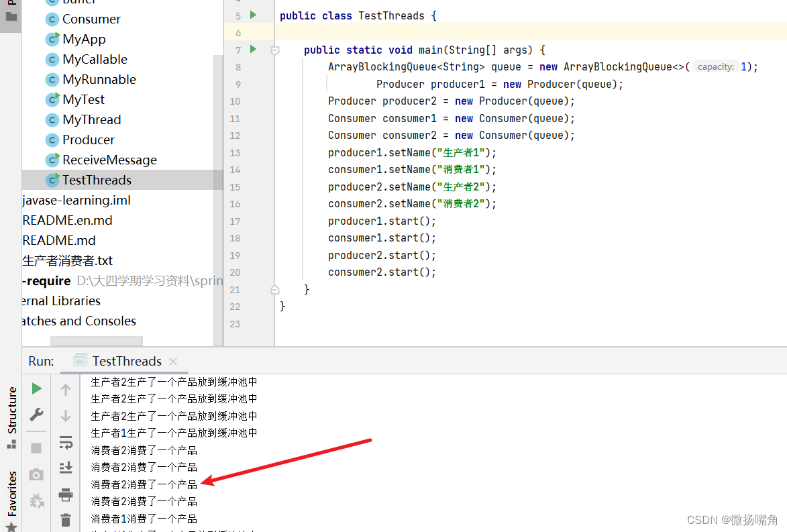The image size is (787, 532).
Task: Click project tree horizontal scrollbar
Action: tap(97, 341)
